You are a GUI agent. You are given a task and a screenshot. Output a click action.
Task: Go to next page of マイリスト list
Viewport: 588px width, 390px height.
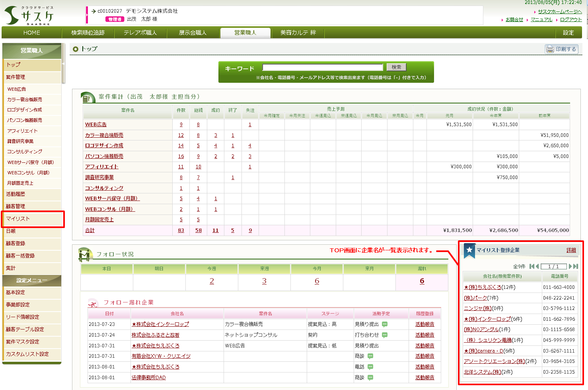point(570,267)
